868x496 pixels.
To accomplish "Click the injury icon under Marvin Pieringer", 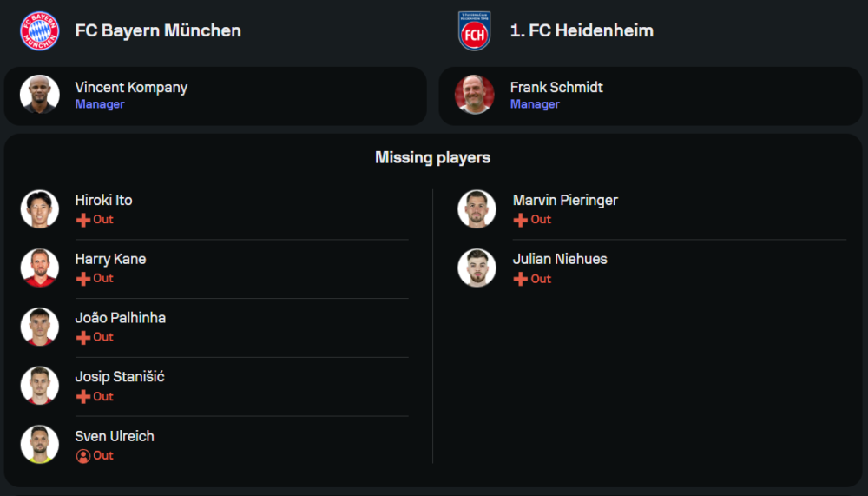I will pos(521,220).
